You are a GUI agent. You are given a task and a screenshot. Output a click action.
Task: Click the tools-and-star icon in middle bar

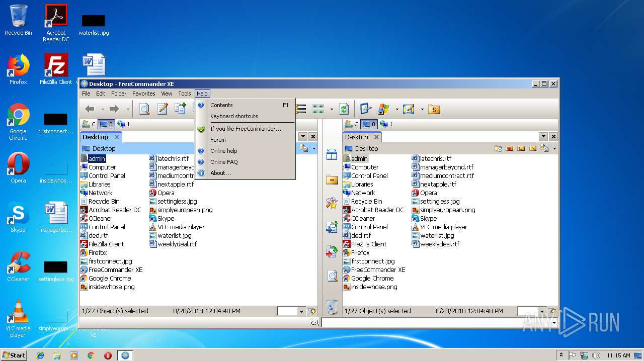coord(332,203)
